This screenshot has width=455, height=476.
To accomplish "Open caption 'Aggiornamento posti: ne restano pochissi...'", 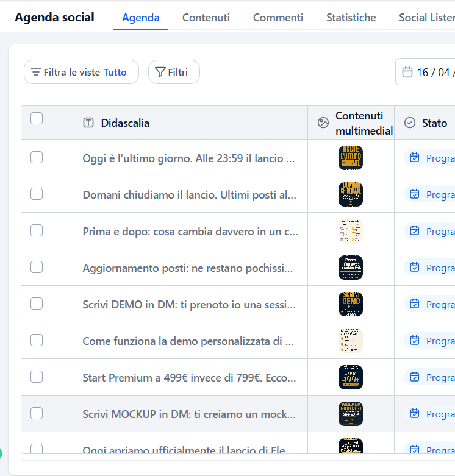I will click(x=188, y=268).
